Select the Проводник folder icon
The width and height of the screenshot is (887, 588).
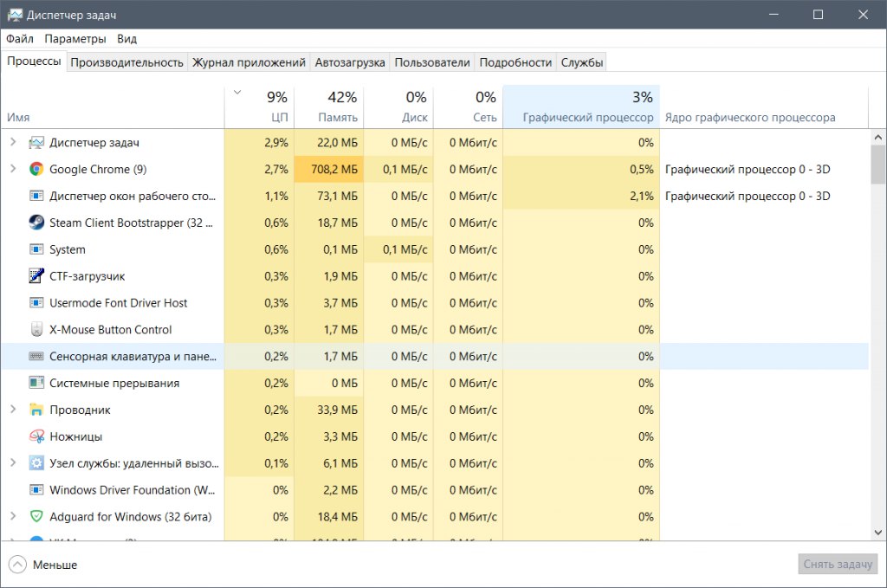click(36, 410)
